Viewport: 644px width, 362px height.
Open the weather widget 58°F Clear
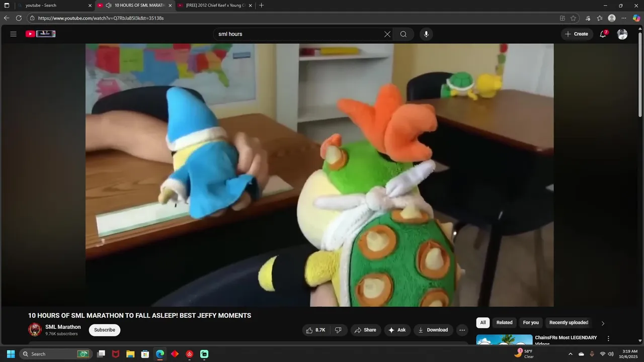pyautogui.click(x=524, y=354)
